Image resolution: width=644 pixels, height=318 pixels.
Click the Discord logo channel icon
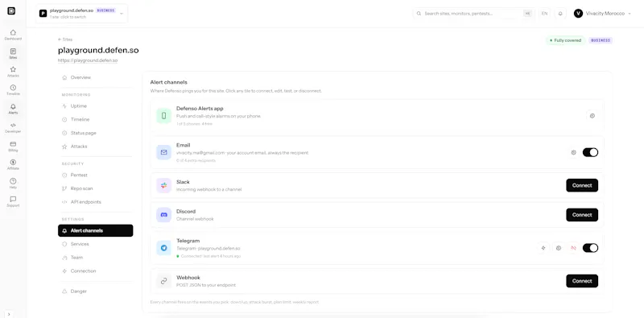point(164,215)
